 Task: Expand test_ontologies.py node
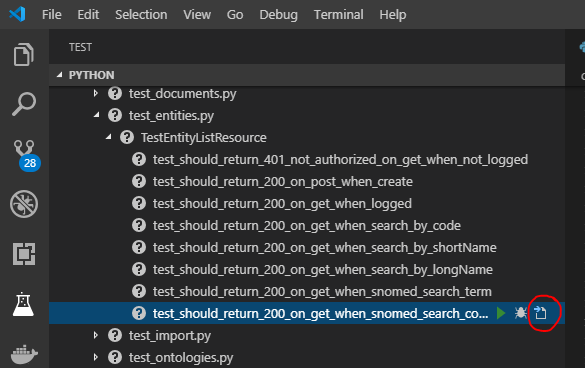click(x=96, y=357)
